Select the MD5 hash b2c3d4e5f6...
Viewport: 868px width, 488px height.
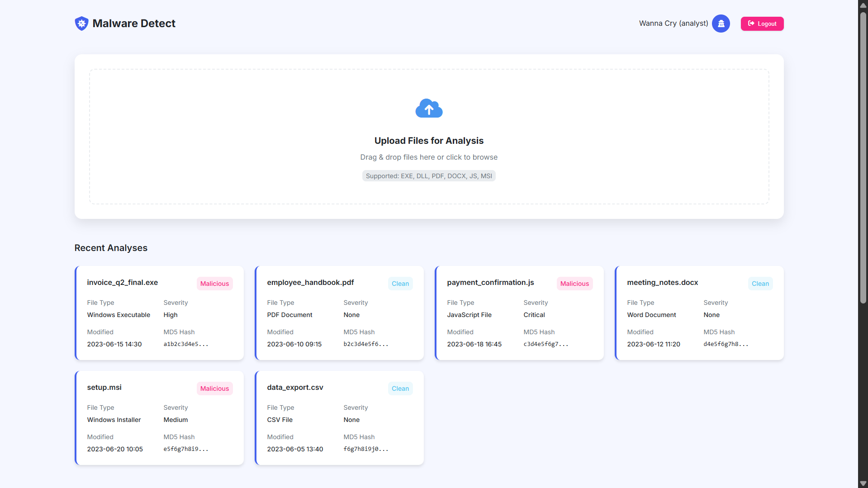pyautogui.click(x=366, y=344)
